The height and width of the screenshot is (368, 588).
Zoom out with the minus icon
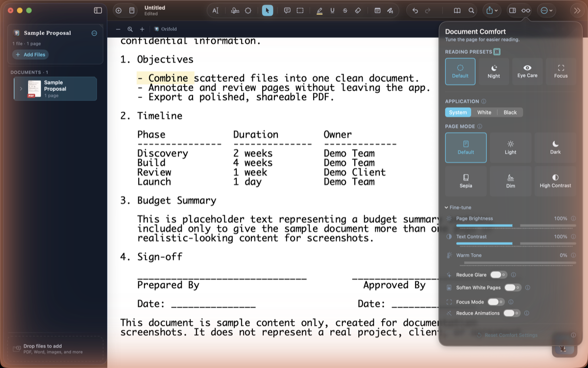click(118, 29)
